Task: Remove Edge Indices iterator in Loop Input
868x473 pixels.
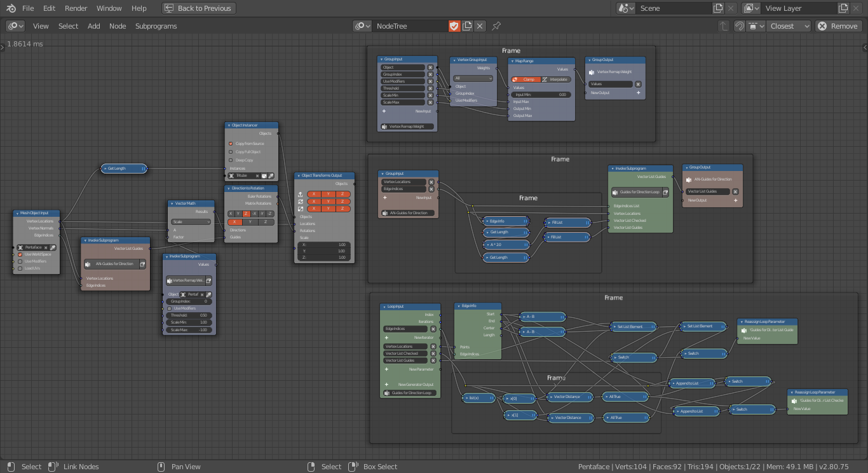Action: [433, 329]
